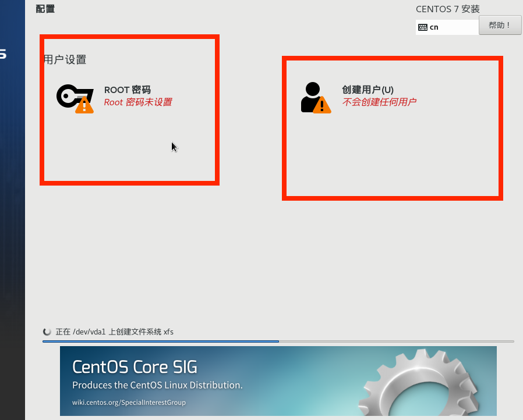This screenshot has height=420, width=523.
Task: Click the 配置 title heading
Action: pyautogui.click(x=45, y=9)
